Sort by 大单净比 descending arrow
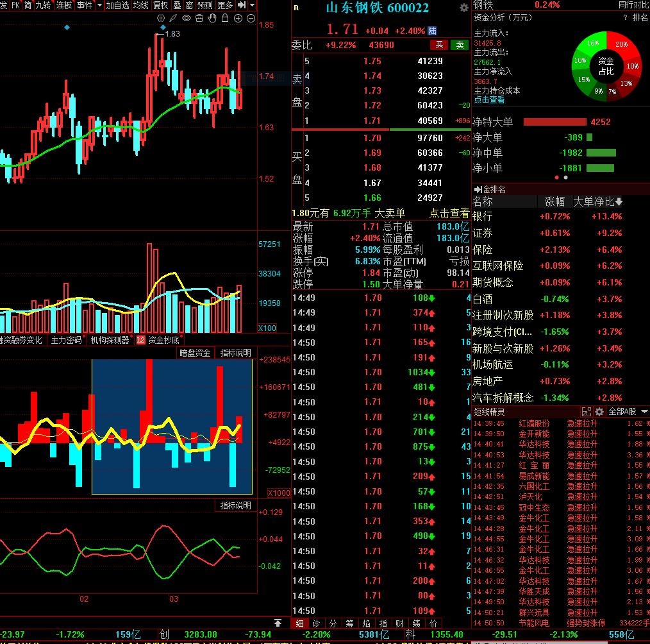Viewport: 650px width, 644px height. point(619,202)
